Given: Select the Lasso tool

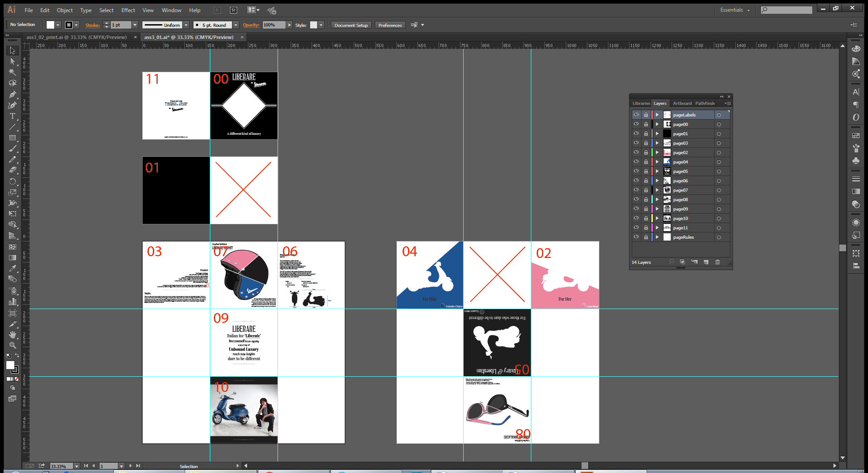Looking at the screenshot, I should (13, 83).
